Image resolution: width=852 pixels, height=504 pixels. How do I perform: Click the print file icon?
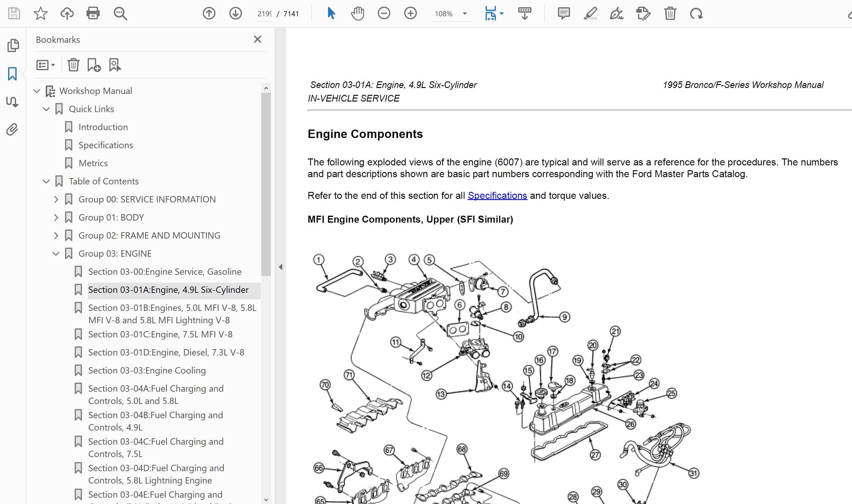tap(93, 14)
